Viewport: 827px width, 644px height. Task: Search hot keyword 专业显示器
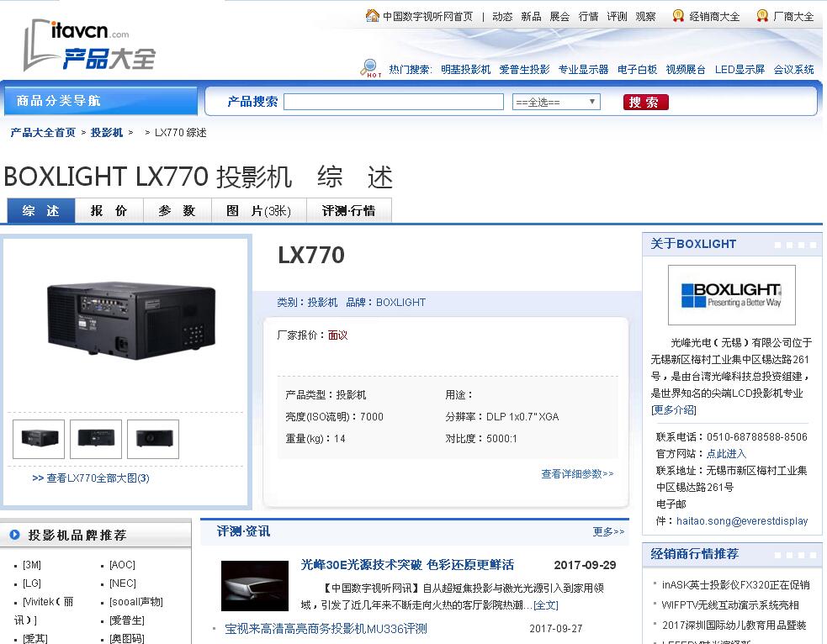coord(583,70)
